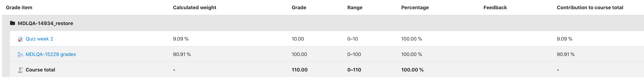Click the 0–110 course total range
The image size is (644, 84).
pos(354,70)
